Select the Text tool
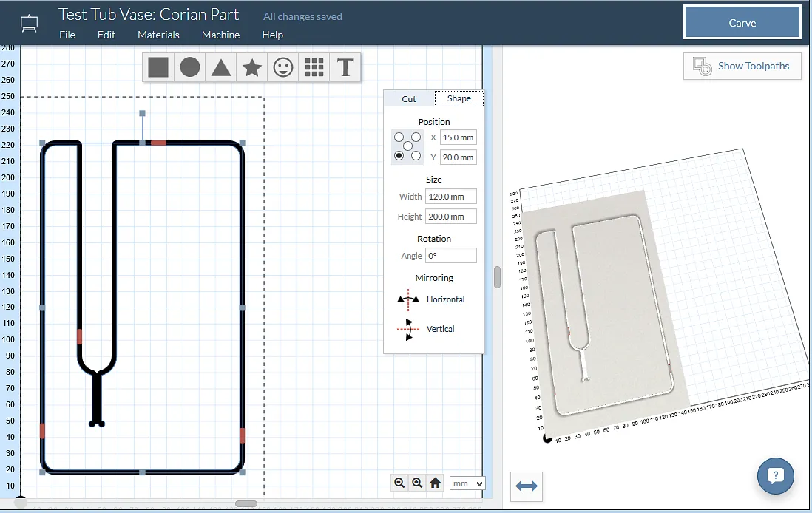This screenshot has width=812, height=513. [345, 67]
